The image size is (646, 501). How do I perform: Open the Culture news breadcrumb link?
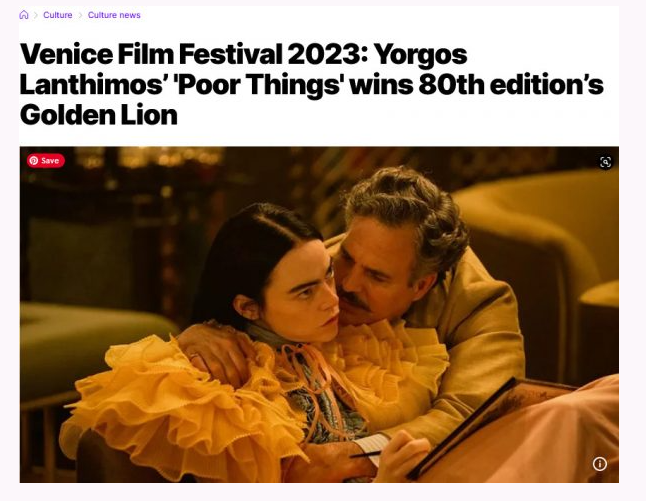(x=114, y=15)
